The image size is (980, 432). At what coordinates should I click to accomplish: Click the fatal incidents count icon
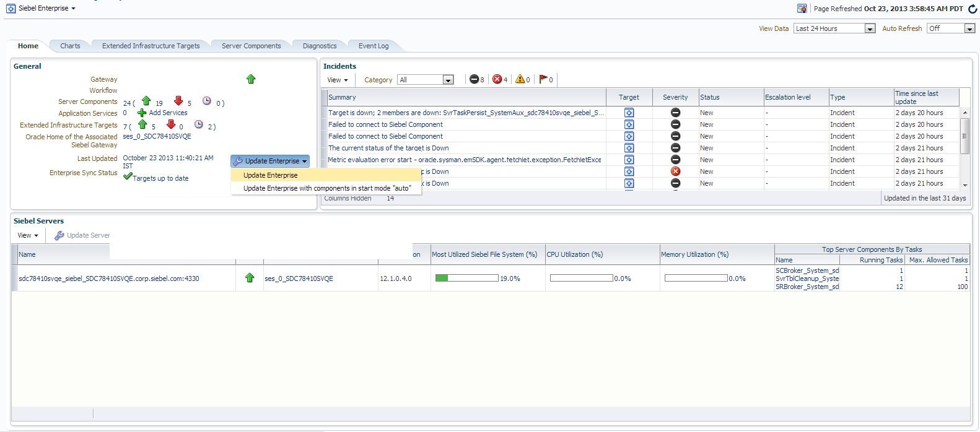coord(474,79)
